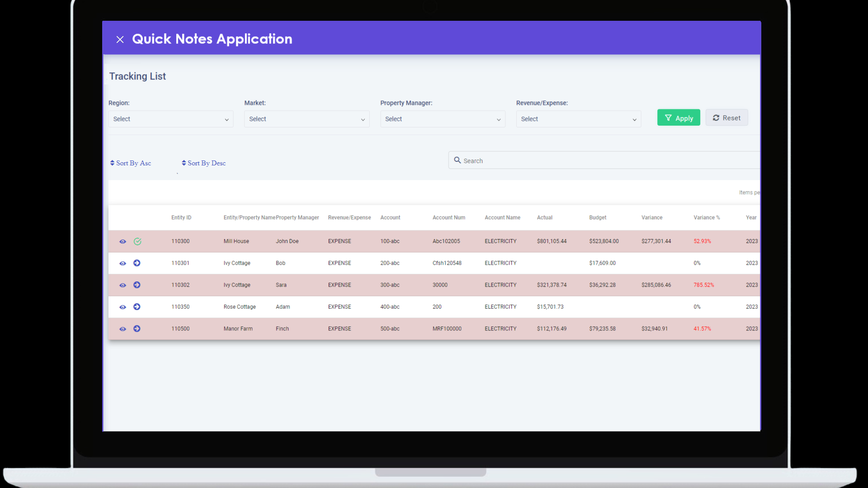The image size is (868, 488).
Task: Click the eye icon for entity 110302
Action: [x=123, y=286]
